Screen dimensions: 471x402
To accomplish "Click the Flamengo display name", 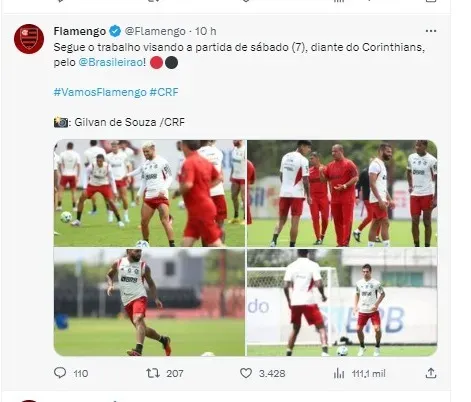I will 80,31.
